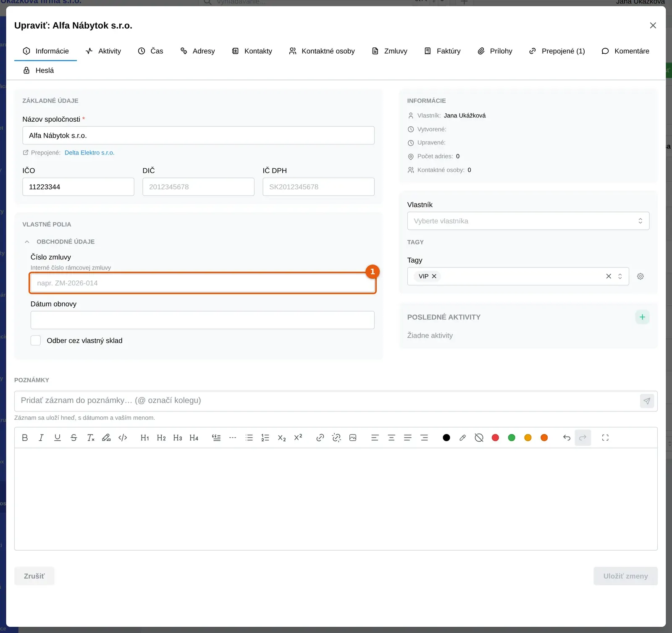Screen dimensions: 672x633
Task: Focus the Číslo zmluvy input field
Action: coord(202,283)
